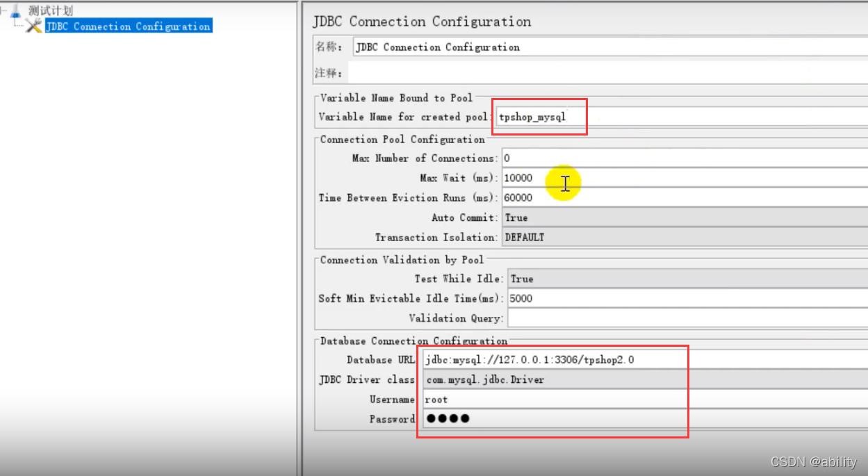This screenshot has width=868, height=476.
Task: Click into the Password field
Action: (645, 419)
